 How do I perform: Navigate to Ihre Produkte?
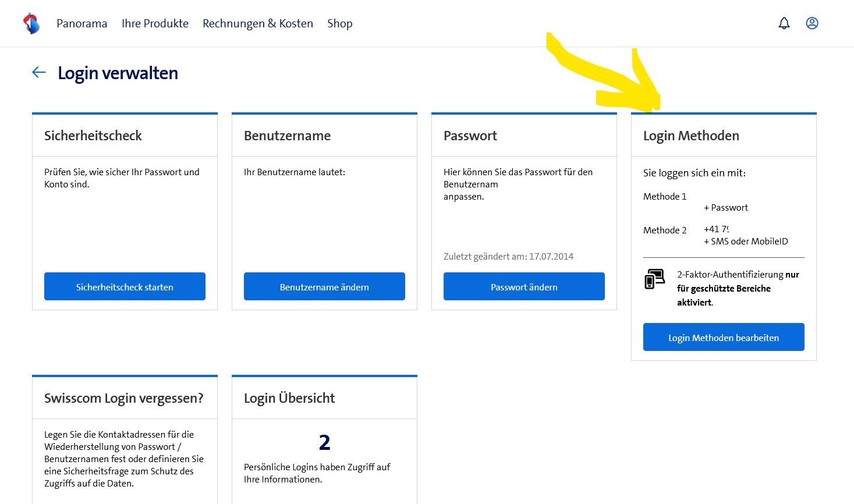pyautogui.click(x=155, y=24)
